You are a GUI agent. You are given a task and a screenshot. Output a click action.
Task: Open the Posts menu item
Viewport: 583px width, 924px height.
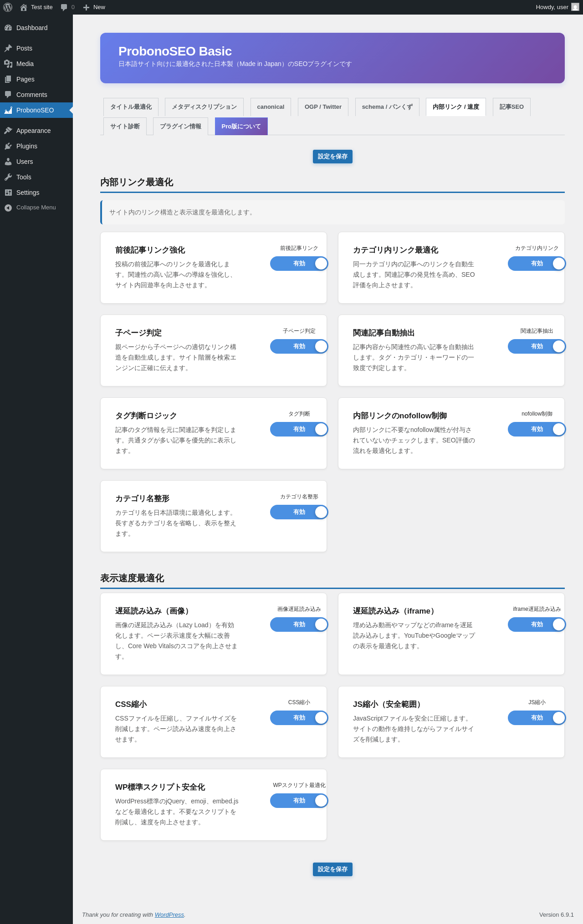(36, 48)
